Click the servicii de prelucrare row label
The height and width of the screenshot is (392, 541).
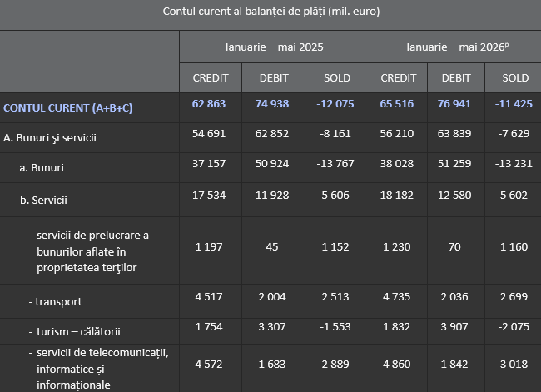coord(89,251)
